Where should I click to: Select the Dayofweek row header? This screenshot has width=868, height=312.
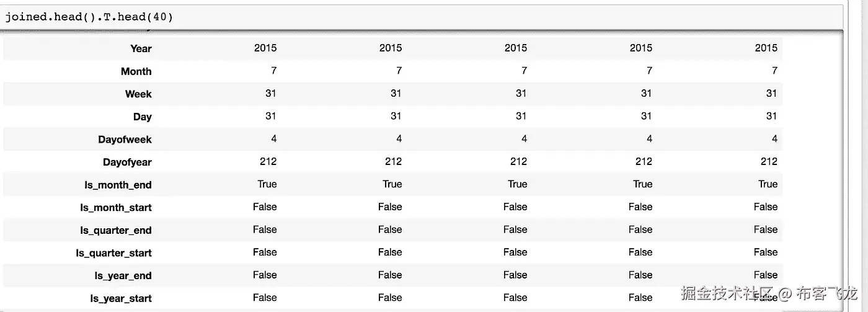(125, 140)
